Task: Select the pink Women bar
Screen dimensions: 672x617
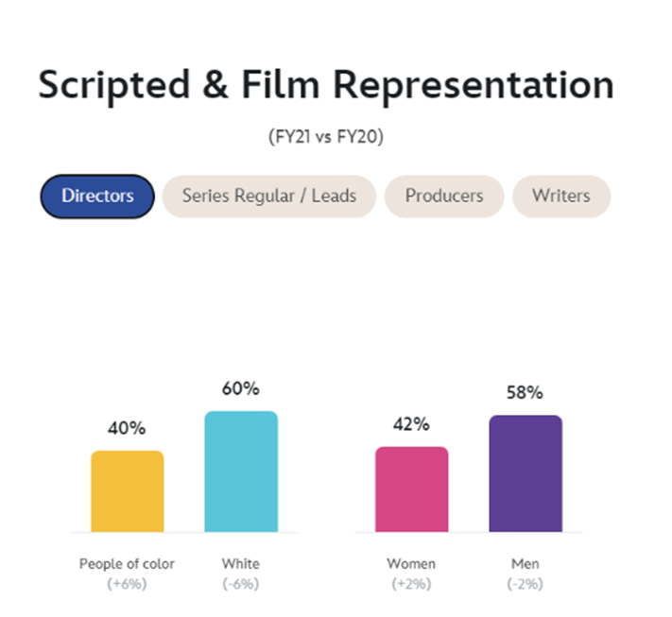Action: coord(412,489)
